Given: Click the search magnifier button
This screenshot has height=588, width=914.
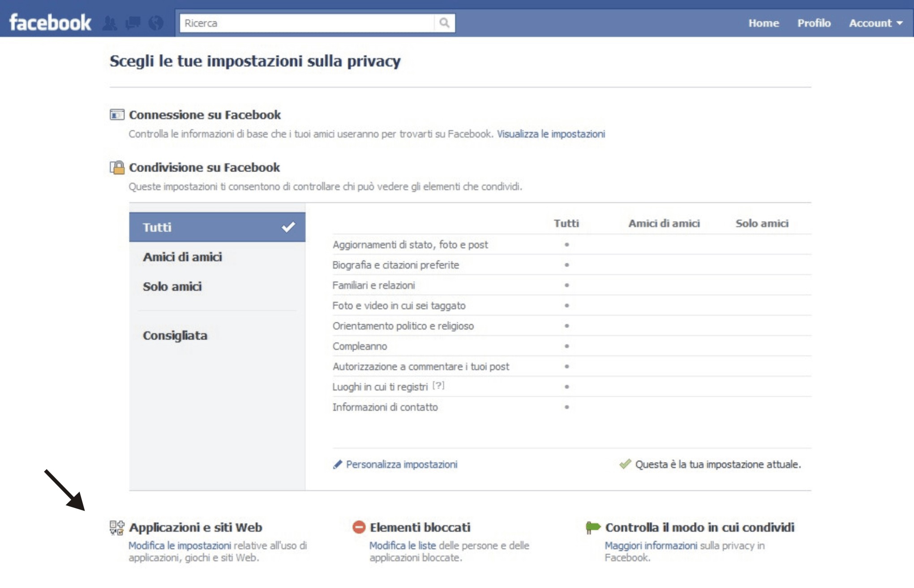Looking at the screenshot, I should click(x=444, y=23).
